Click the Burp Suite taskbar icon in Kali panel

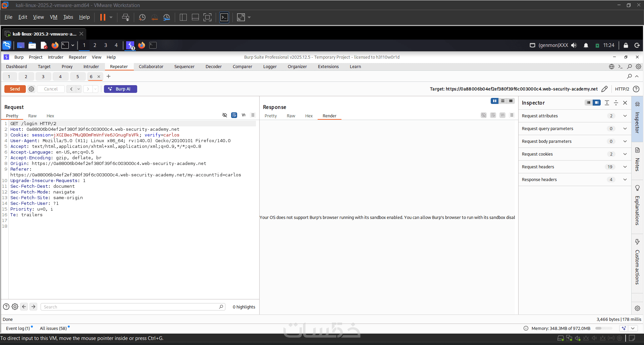point(130,45)
